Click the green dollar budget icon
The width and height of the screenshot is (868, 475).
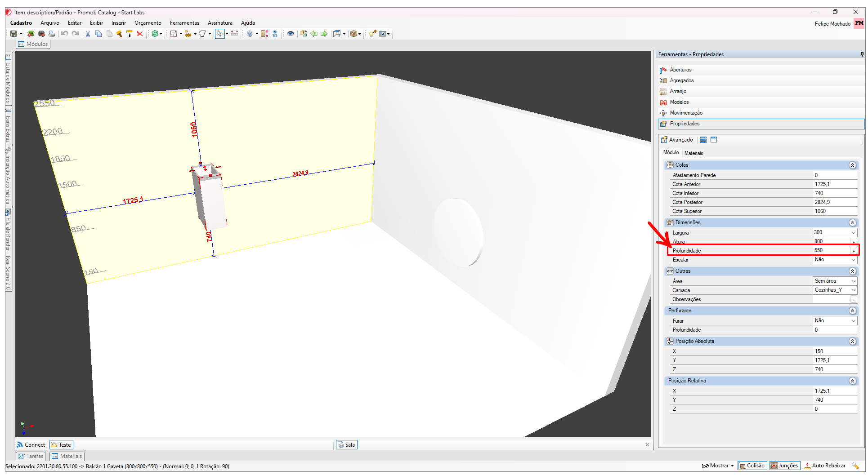pos(155,34)
